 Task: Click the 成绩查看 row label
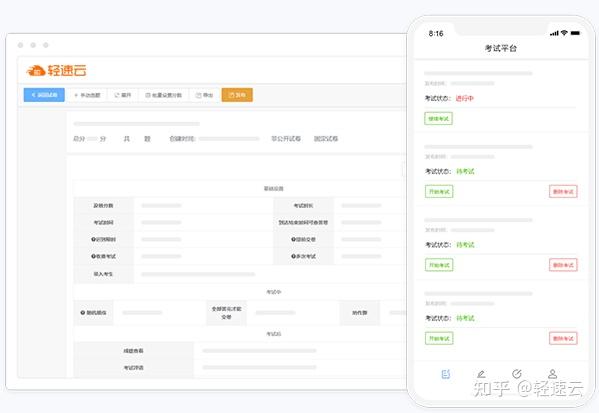[133, 351]
